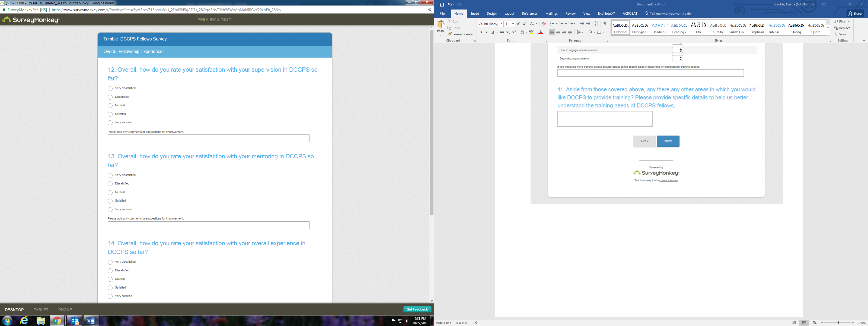Toggle italic formatting in Word ribbon
This screenshot has height=326, width=868.
[x=486, y=32]
